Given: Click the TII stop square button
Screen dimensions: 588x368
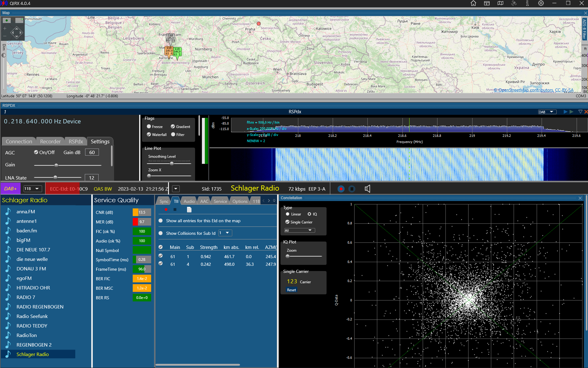Looking at the screenshot, I should 175,209.
